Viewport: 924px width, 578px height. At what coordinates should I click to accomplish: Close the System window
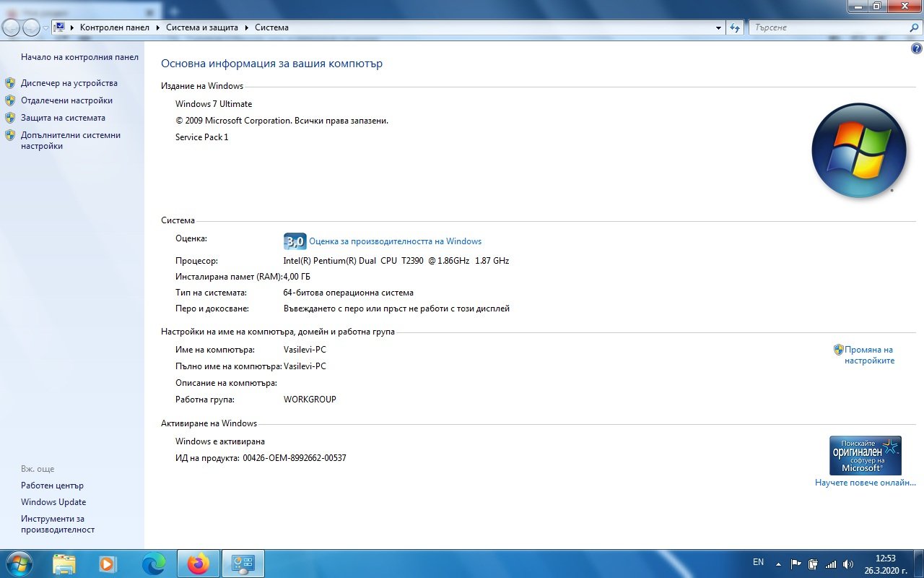tap(903, 7)
